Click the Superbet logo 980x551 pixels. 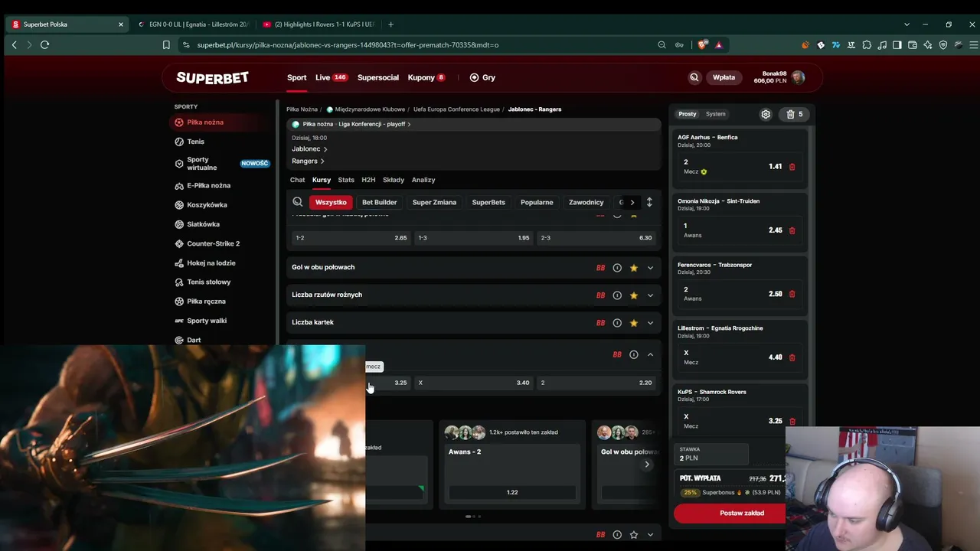[x=212, y=77]
